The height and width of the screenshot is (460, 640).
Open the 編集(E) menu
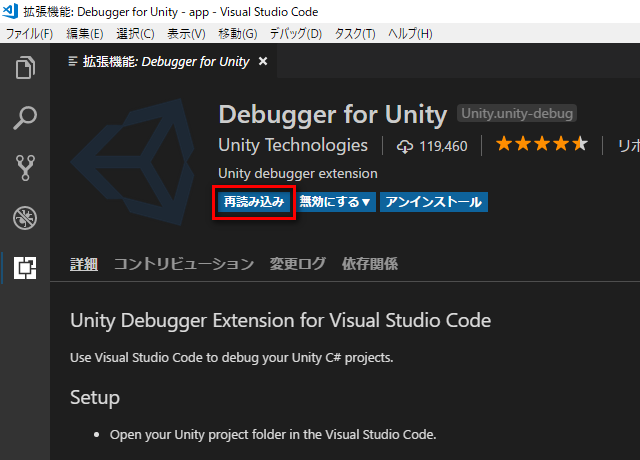[x=85, y=33]
